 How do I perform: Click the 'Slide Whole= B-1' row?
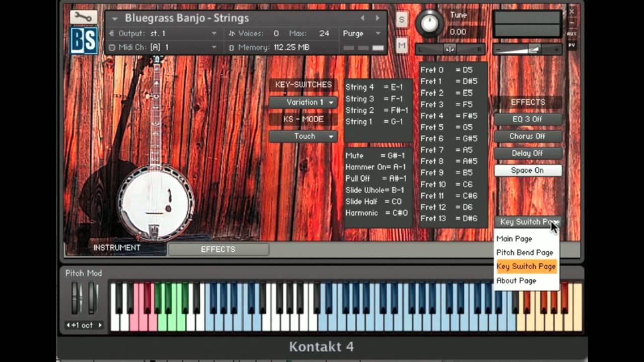[x=375, y=190]
